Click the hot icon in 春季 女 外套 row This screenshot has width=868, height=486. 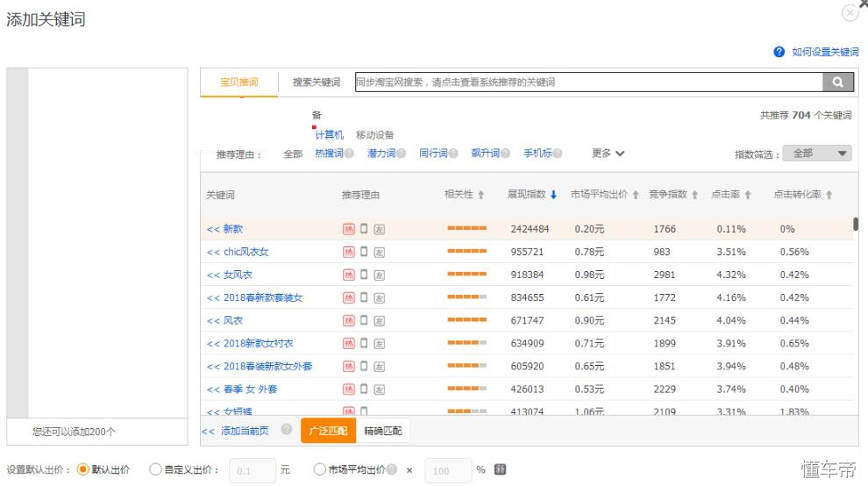349,389
